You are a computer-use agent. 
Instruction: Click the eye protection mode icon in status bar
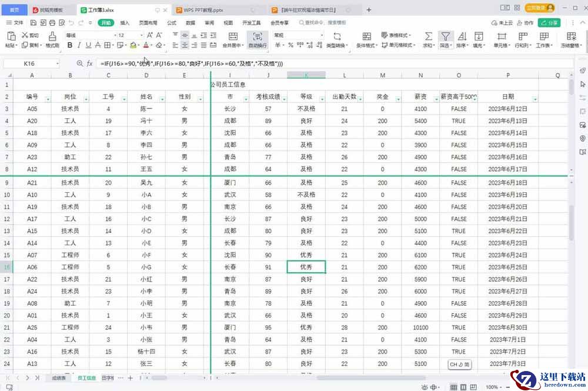click(x=425, y=387)
